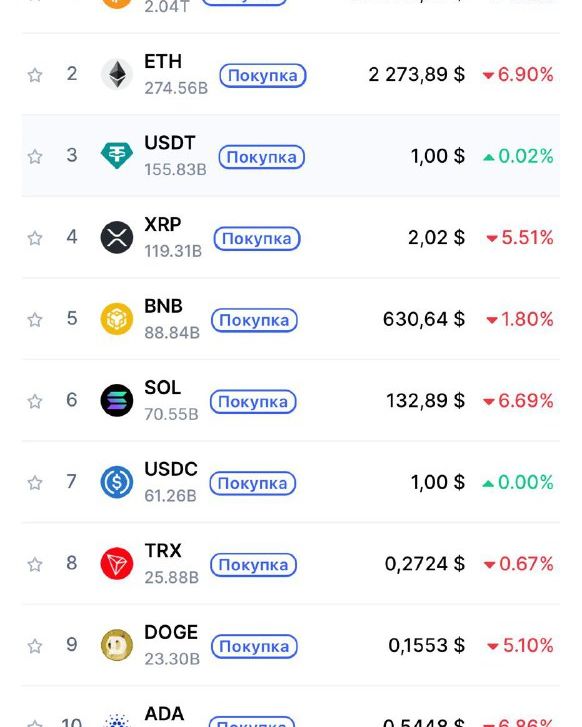Open the ADA row at list bottom

click(291, 707)
